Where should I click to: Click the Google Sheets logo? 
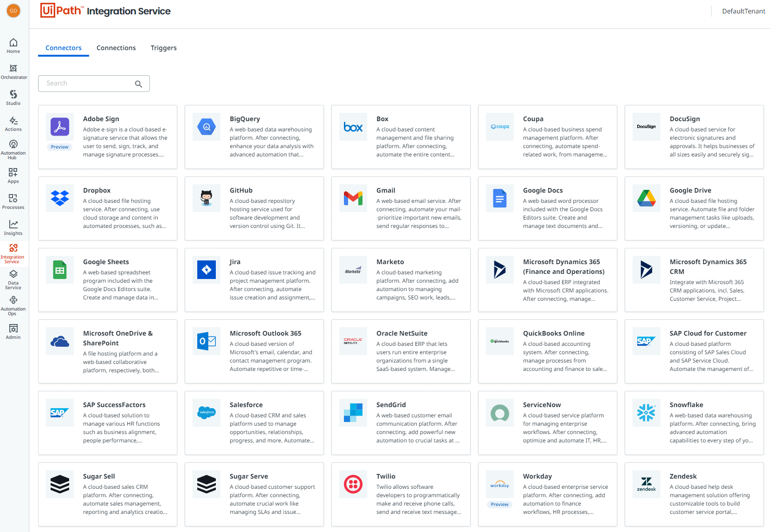[x=60, y=270]
